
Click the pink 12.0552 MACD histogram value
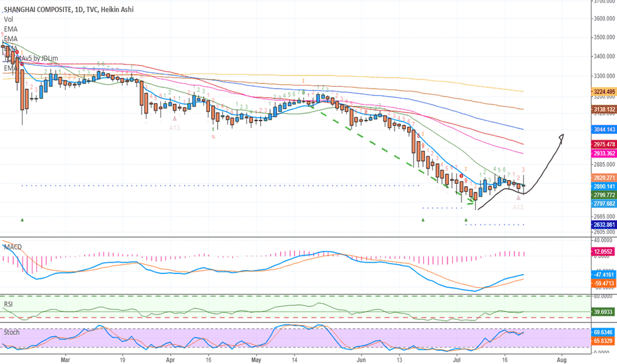pos(603,251)
